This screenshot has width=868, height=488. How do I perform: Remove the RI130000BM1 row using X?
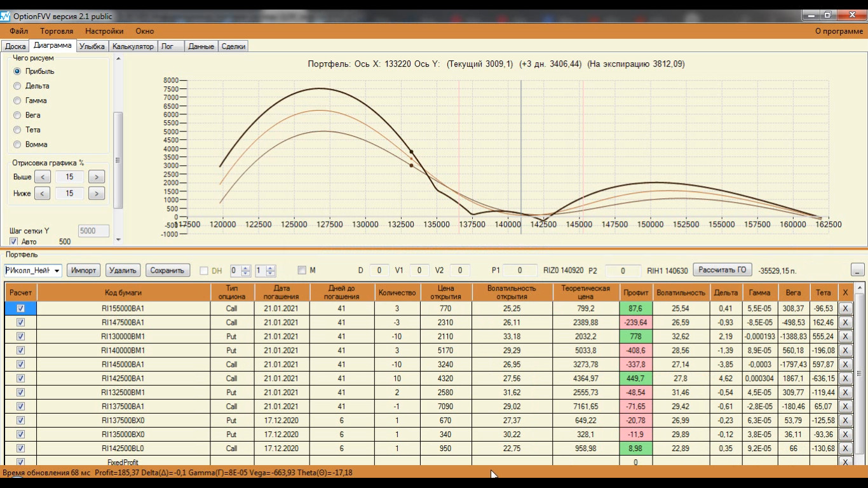pyautogui.click(x=845, y=336)
